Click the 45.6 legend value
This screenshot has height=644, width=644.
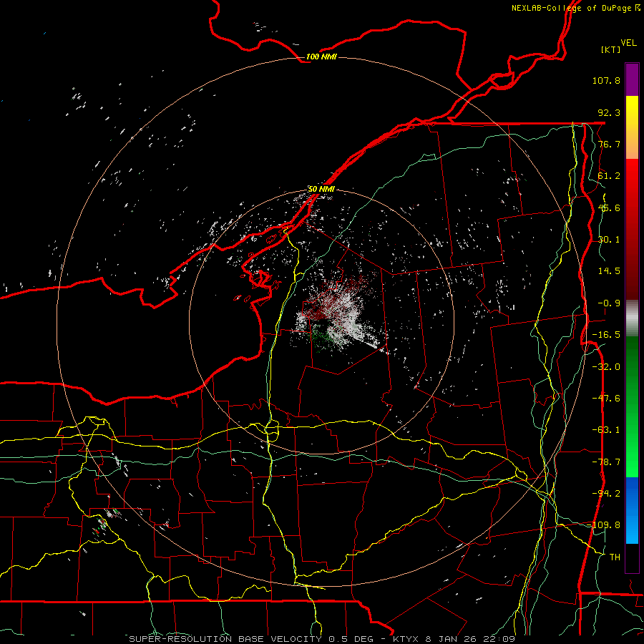pyautogui.click(x=609, y=208)
